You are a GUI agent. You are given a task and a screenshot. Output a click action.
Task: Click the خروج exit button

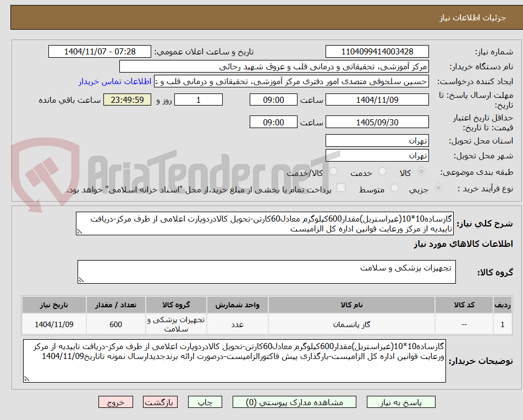coord(115,402)
